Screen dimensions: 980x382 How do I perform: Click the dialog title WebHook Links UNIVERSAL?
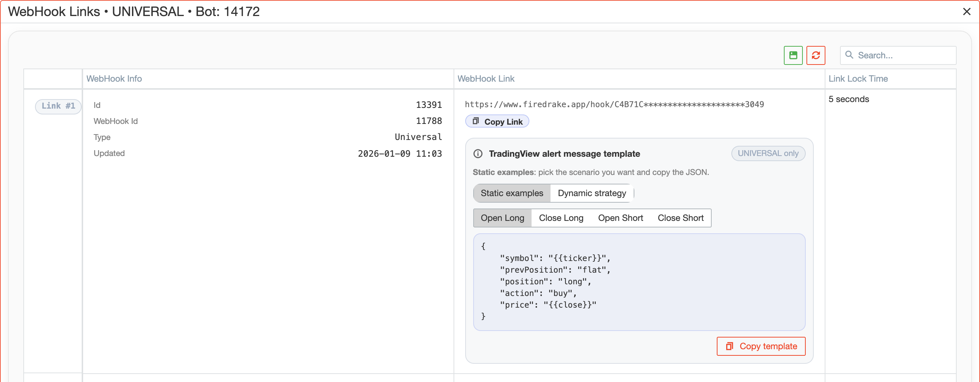133,12
